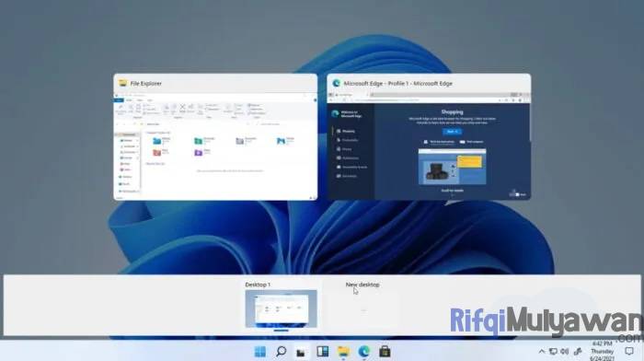Switch to the Desktop 1 thumbnail
The width and height of the screenshot is (644, 361).
pyautogui.click(x=281, y=309)
